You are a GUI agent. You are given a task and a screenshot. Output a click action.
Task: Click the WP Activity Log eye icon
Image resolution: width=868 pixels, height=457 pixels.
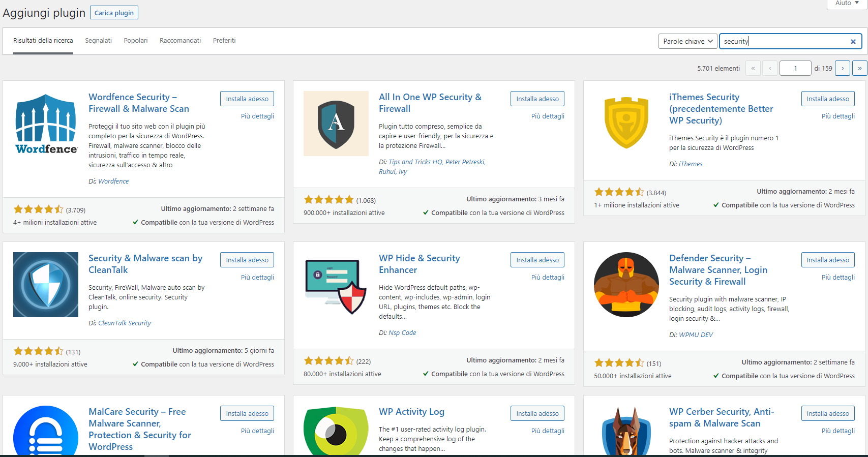(336, 432)
